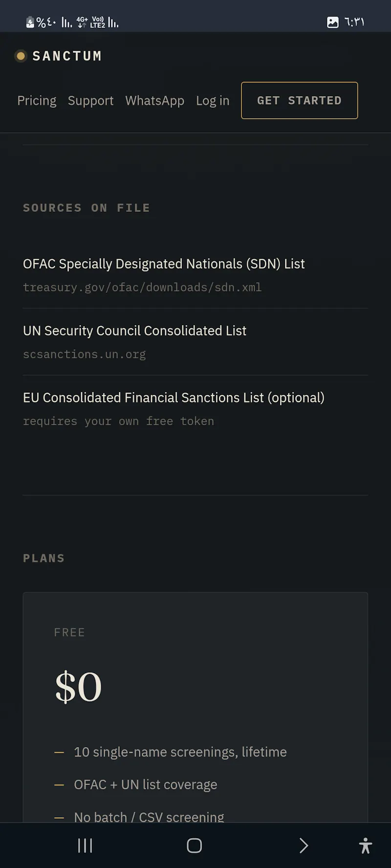Tap the Android back arrow
The image size is (391, 868).
(304, 846)
